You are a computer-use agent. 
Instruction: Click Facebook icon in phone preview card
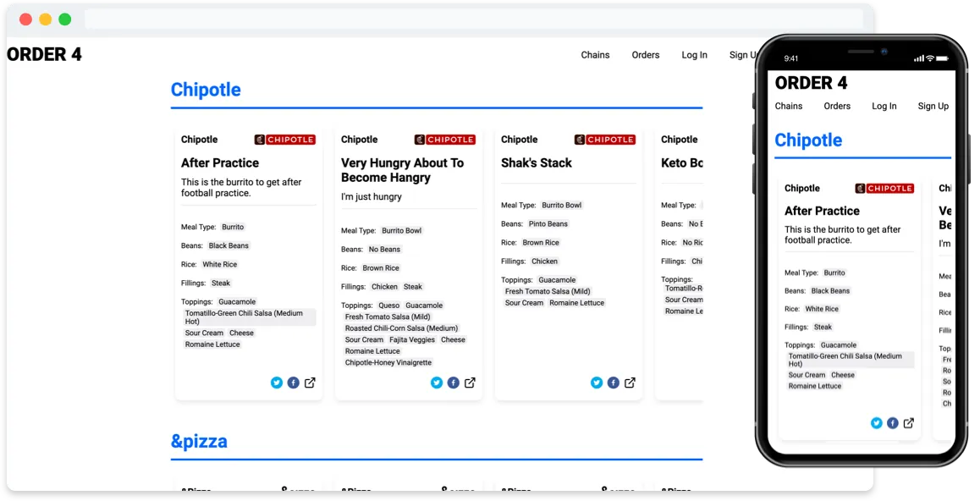(892, 423)
